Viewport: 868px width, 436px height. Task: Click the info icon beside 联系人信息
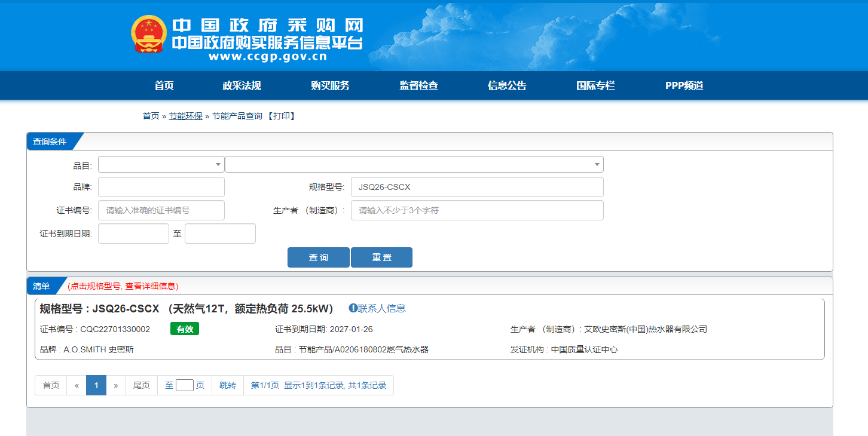click(x=353, y=308)
